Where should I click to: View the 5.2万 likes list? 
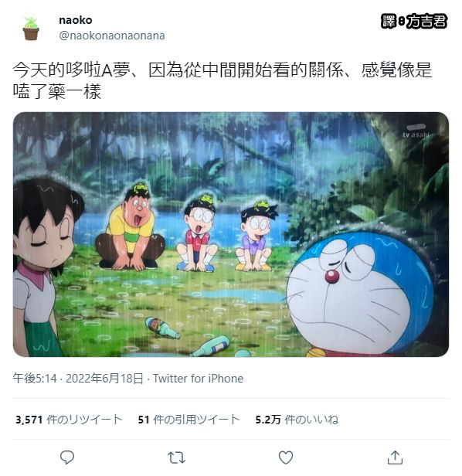pos(297,420)
